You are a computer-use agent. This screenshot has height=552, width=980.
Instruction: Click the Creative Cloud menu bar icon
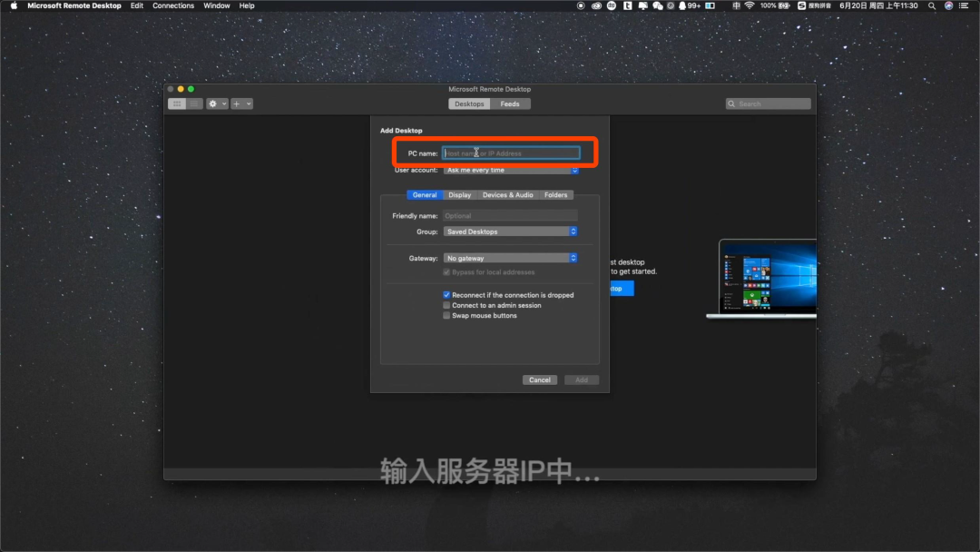596,5
